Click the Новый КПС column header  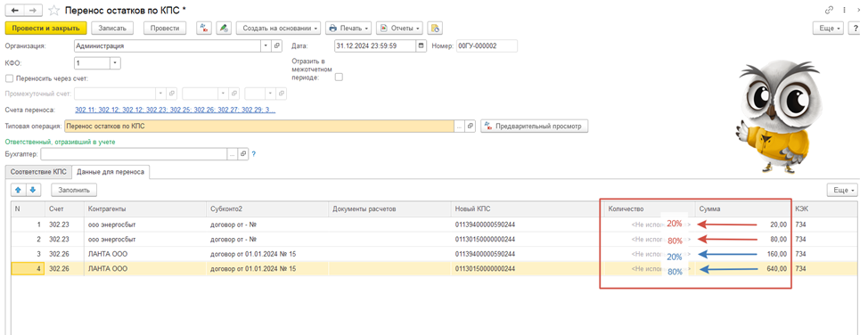[x=528, y=208]
